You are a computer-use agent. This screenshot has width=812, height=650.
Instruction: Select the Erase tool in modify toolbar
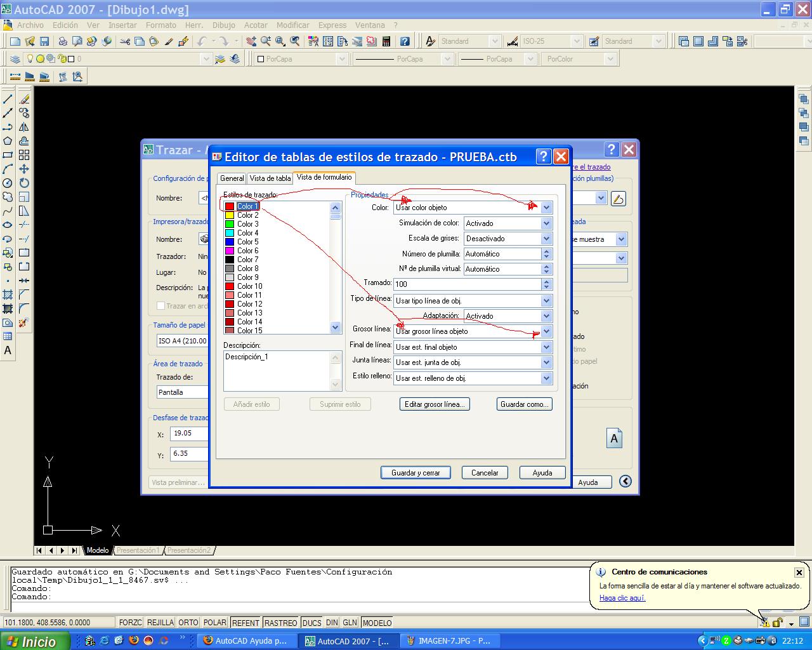point(24,99)
